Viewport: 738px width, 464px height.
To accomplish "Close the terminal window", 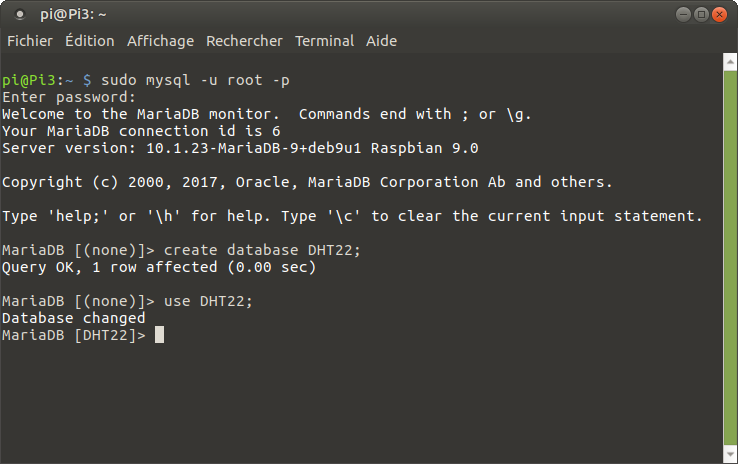I will coord(721,14).
